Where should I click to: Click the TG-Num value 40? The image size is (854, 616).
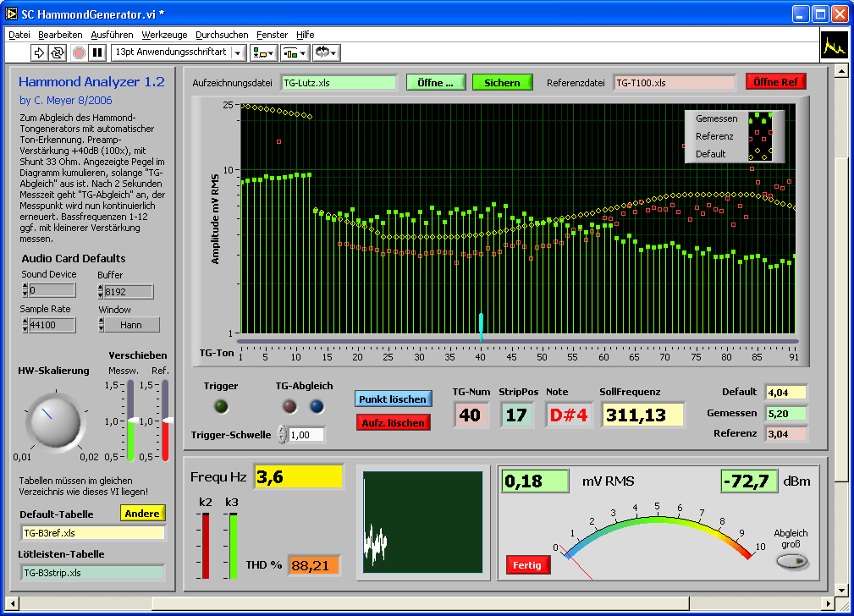pyautogui.click(x=470, y=415)
